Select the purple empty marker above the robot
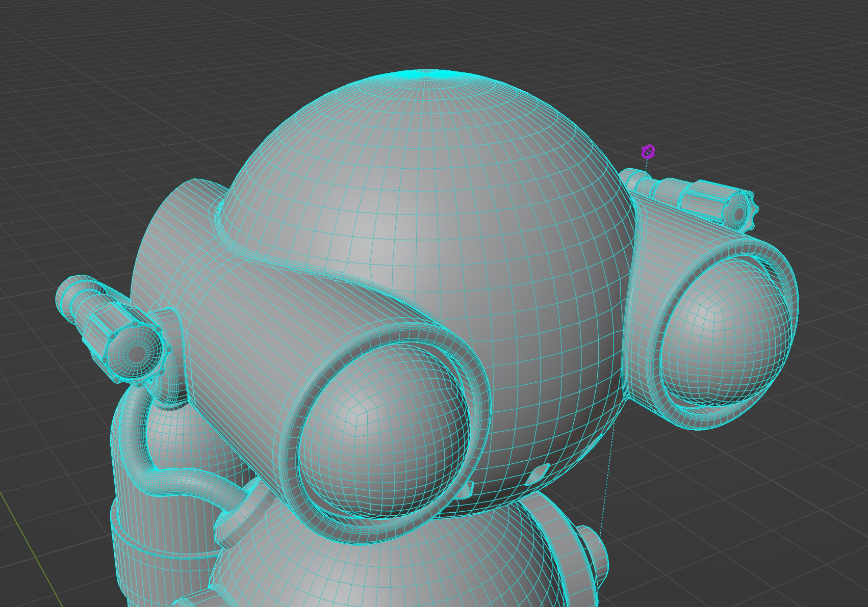This screenshot has width=868, height=607. pyautogui.click(x=648, y=151)
